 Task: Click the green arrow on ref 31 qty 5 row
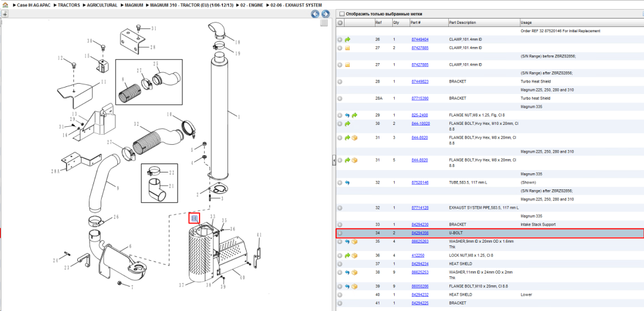coord(348,160)
